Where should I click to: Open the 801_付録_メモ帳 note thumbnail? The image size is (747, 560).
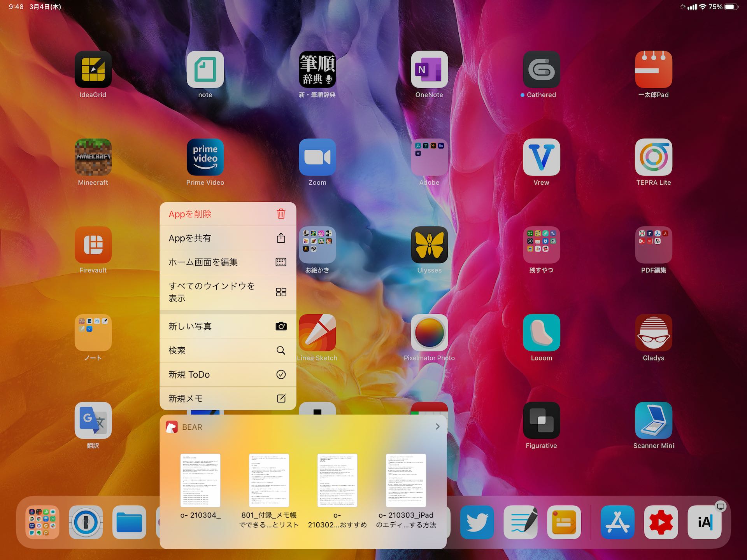[269, 480]
